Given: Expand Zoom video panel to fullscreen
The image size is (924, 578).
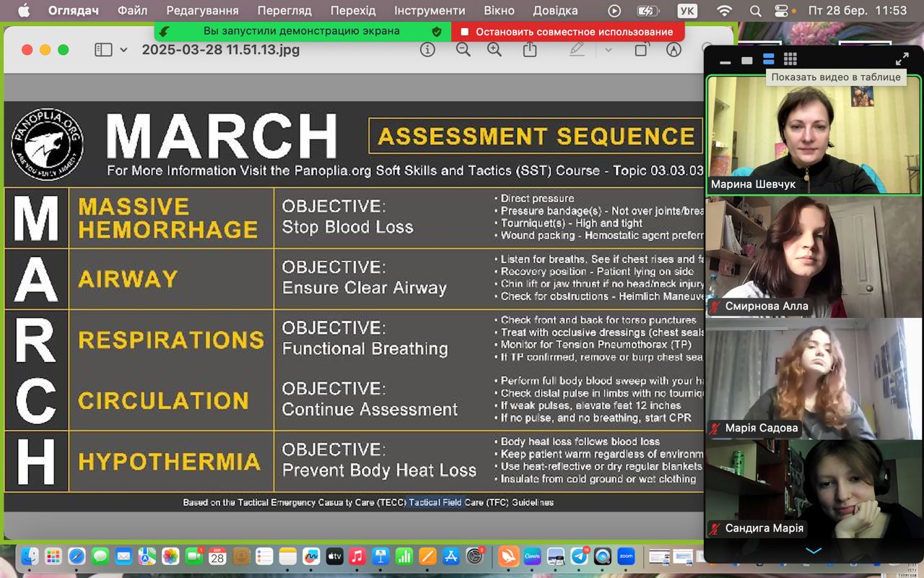Looking at the screenshot, I should pos(902,59).
